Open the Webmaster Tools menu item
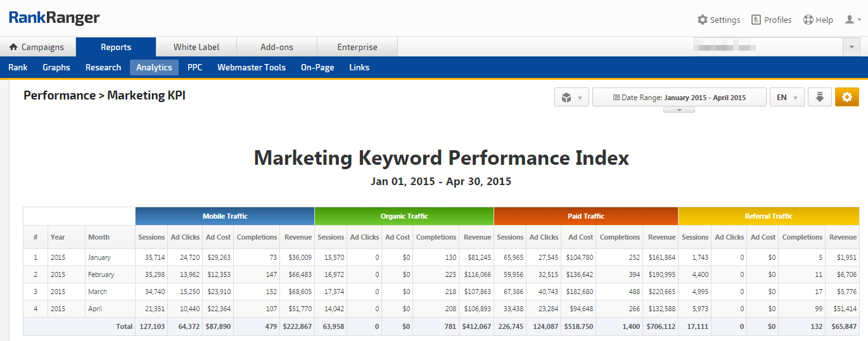This screenshot has height=341, width=868. coord(252,67)
